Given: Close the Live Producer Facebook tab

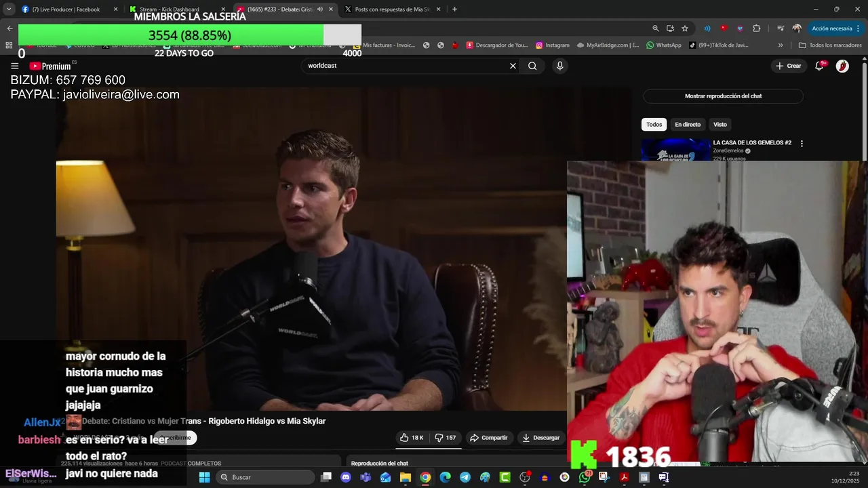Looking at the screenshot, I should coord(115,9).
